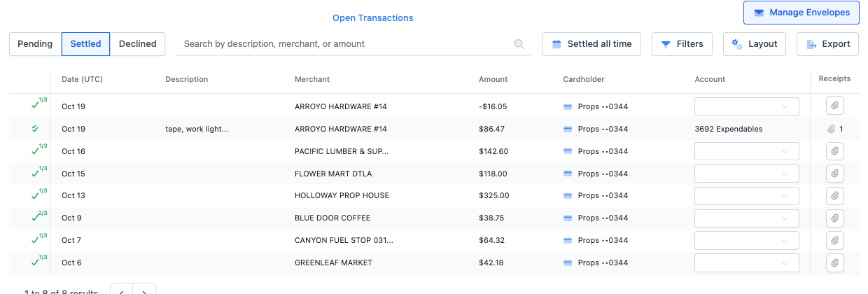868x294 pixels.
Task: Attach receipt to Arroyo Hardware -$16.05 row
Action: tap(834, 106)
